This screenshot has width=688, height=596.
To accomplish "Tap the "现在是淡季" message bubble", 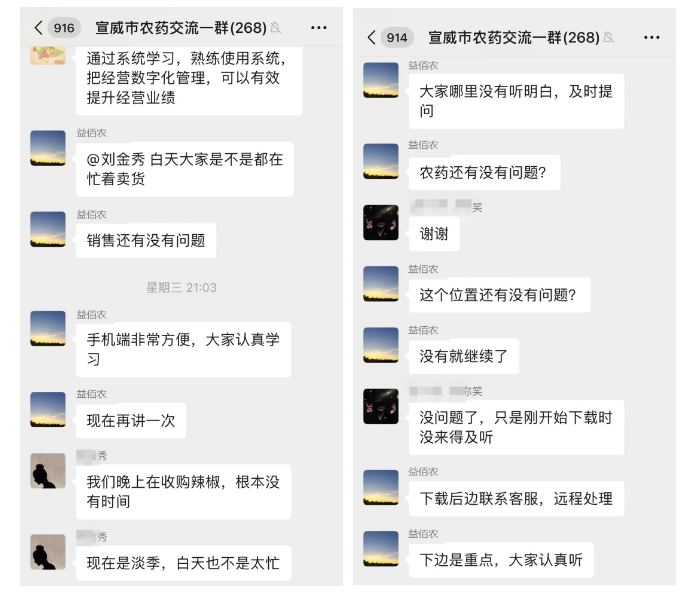I will 183,564.
